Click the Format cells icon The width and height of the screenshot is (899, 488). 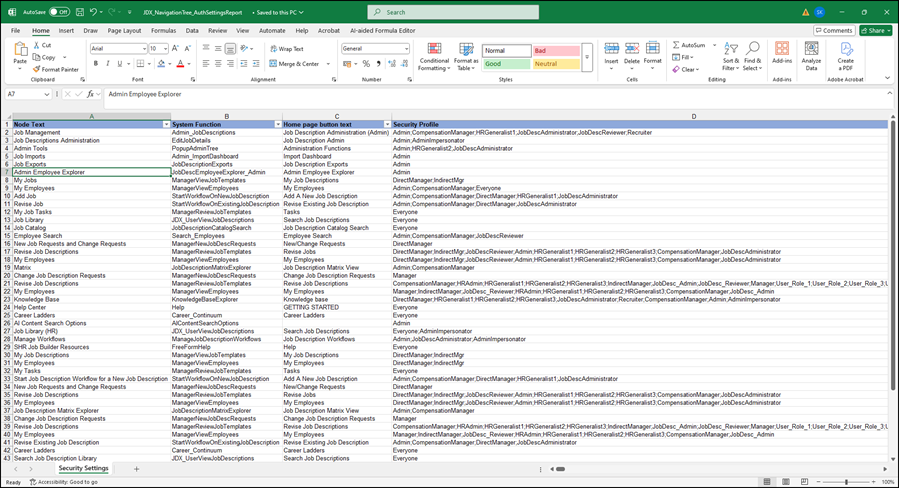[652, 49]
